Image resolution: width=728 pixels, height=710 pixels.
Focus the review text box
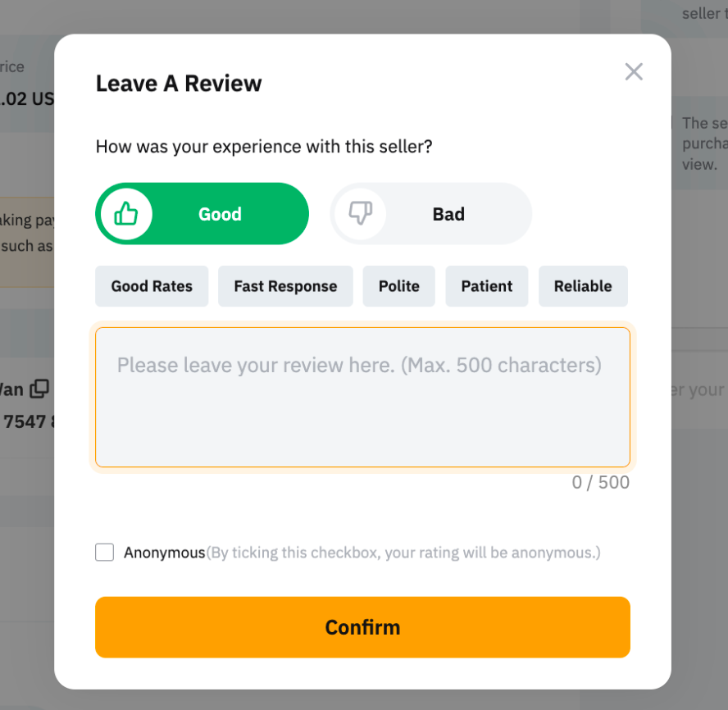362,398
